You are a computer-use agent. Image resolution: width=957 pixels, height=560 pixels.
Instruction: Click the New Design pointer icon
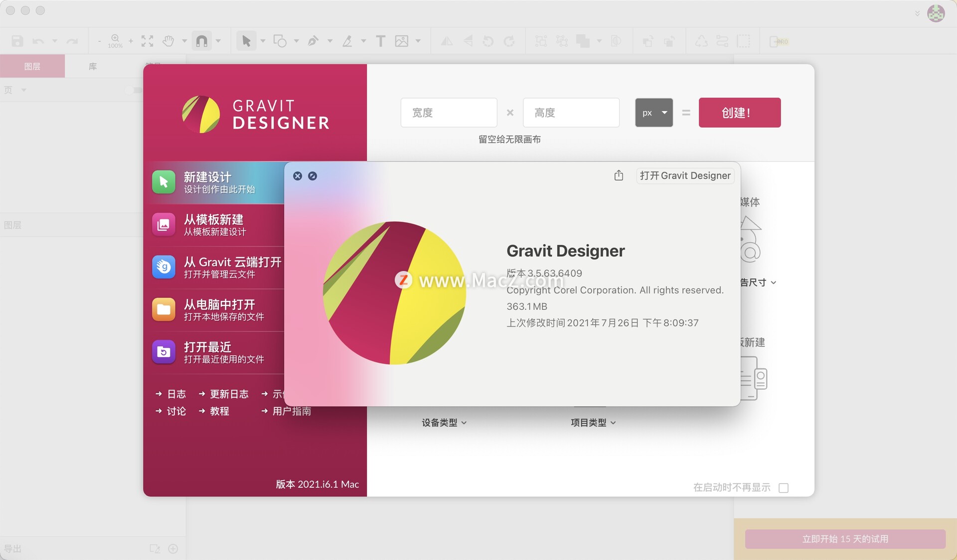click(163, 182)
